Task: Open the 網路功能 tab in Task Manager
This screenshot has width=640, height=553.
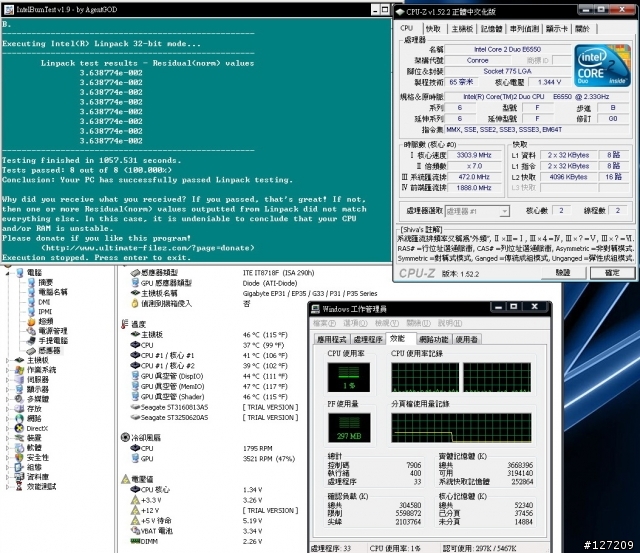Action: (x=433, y=339)
